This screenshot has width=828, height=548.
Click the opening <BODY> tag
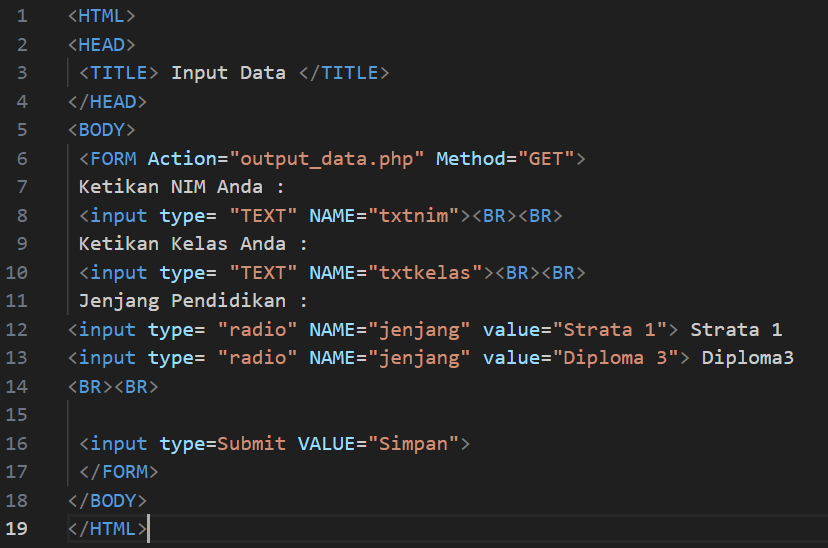click(101, 130)
